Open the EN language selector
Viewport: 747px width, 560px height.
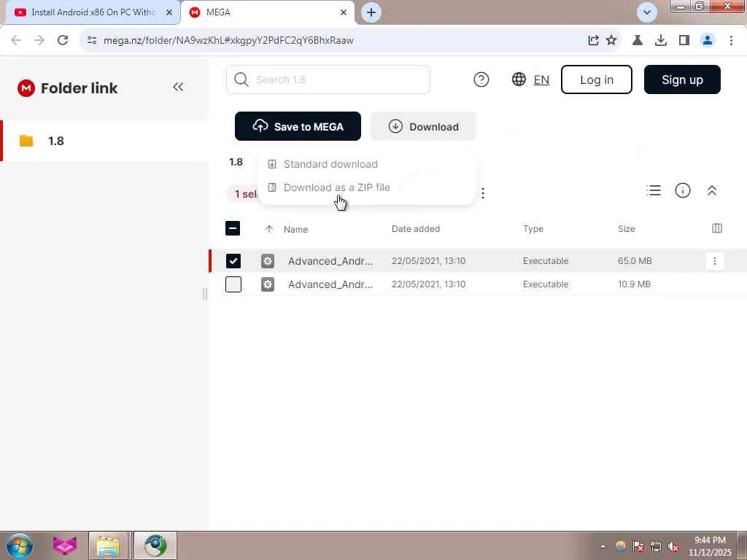coord(530,79)
